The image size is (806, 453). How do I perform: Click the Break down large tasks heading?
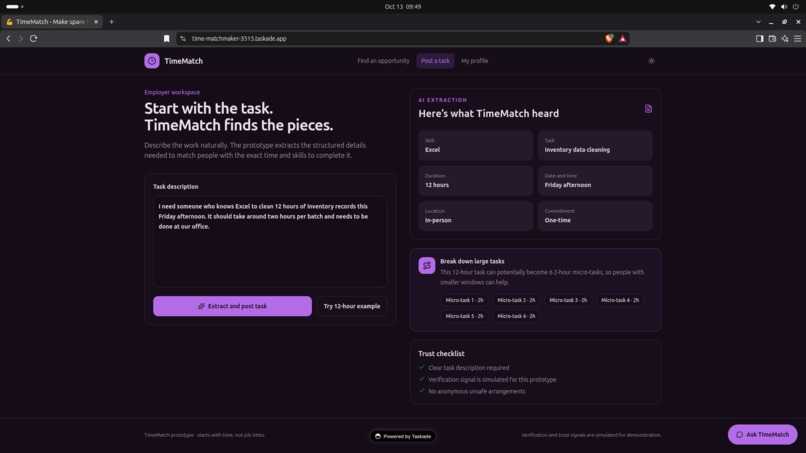472,261
